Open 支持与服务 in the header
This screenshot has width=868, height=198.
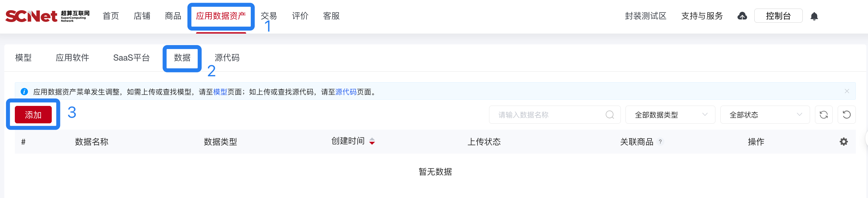click(702, 16)
